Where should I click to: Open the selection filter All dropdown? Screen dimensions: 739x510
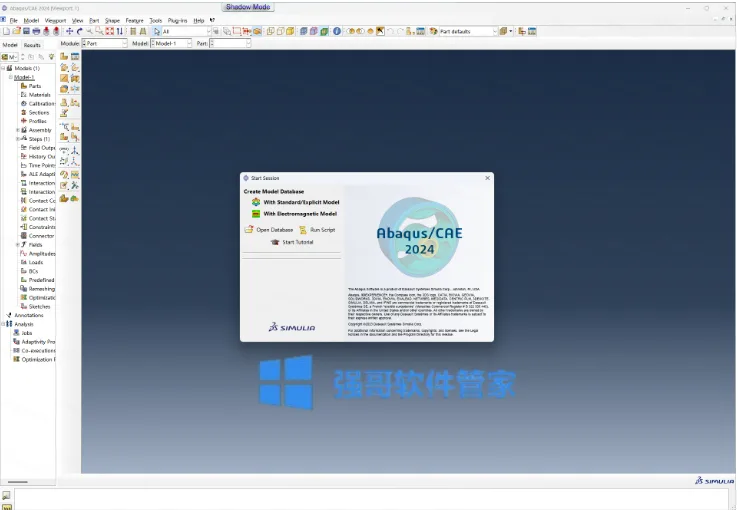coord(186,32)
